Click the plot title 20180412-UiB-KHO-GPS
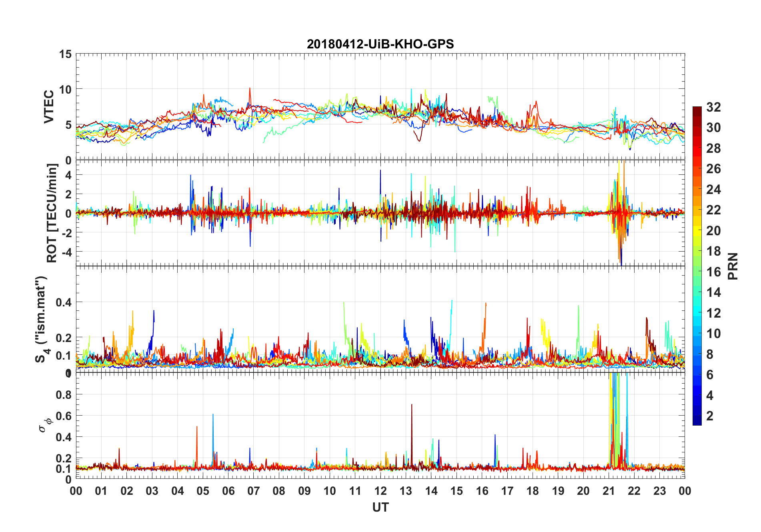761x532 pixels. (380, 44)
